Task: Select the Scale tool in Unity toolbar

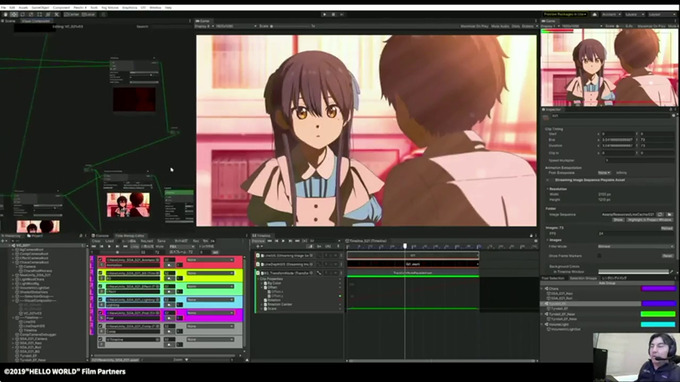Action: coord(31,14)
